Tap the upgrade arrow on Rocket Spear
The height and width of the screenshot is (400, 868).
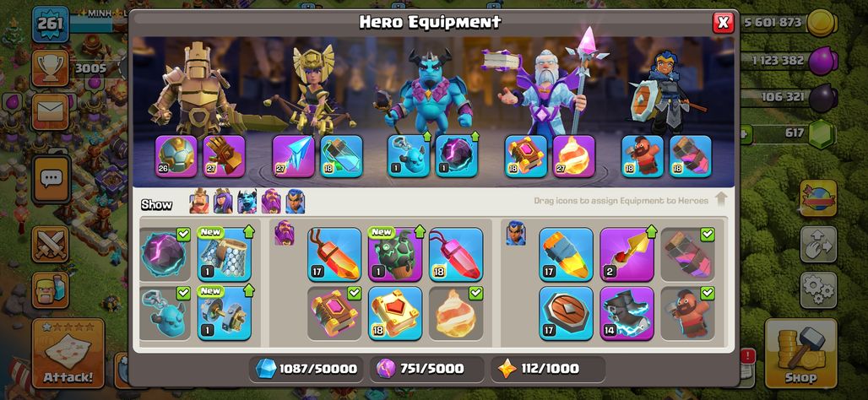coord(652,231)
